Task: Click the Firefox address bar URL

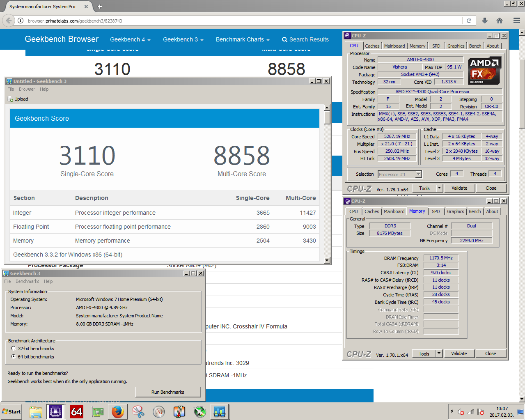Action: pyautogui.click(x=75, y=21)
